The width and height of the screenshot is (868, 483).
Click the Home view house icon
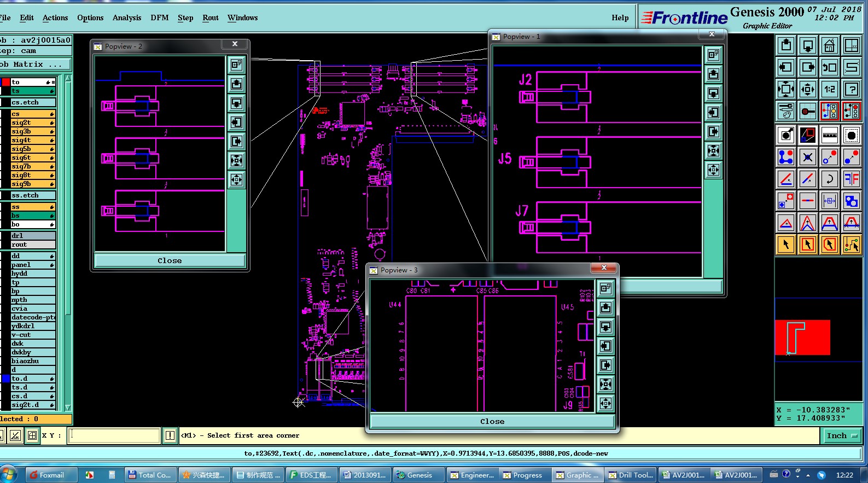point(830,45)
